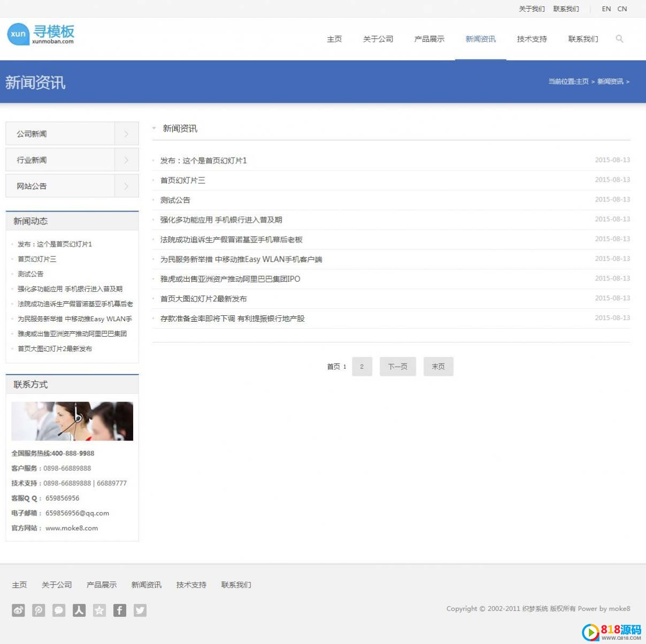Open 产品展示 in the main navigation
Screen dimensions: 646x644
[x=429, y=39]
